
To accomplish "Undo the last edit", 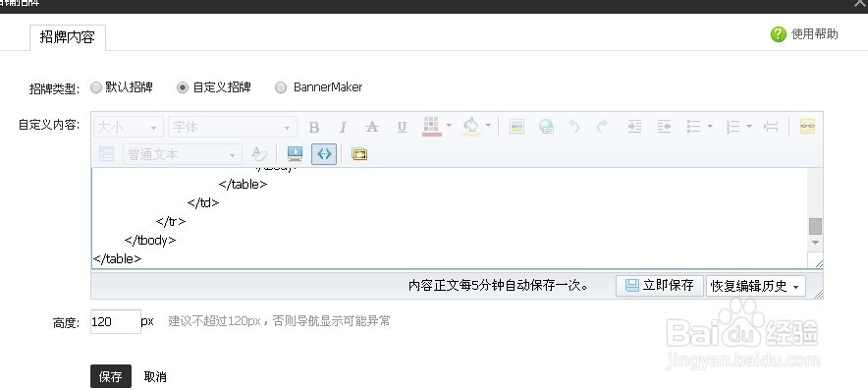I will (574, 127).
